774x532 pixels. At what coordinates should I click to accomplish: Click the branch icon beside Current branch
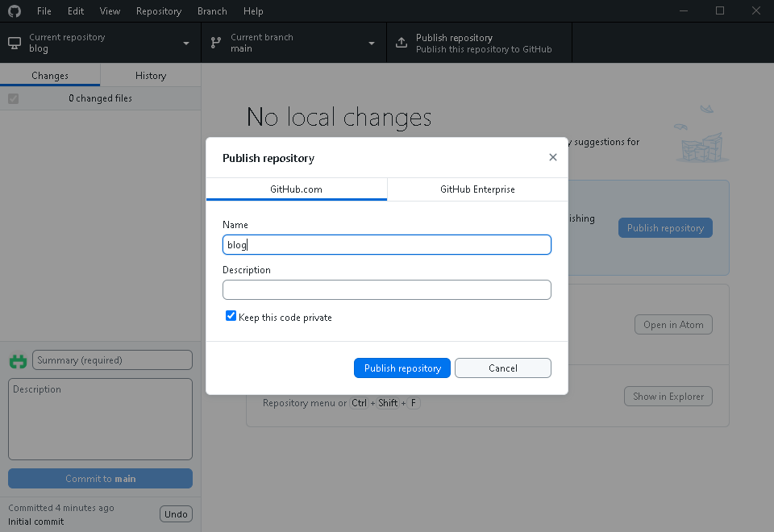(x=216, y=43)
